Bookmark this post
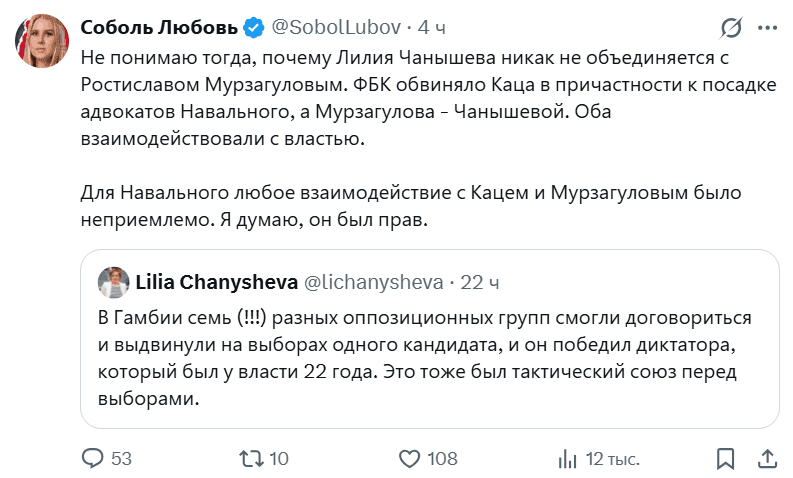Screen dimensions: 793x478 click(x=725, y=459)
